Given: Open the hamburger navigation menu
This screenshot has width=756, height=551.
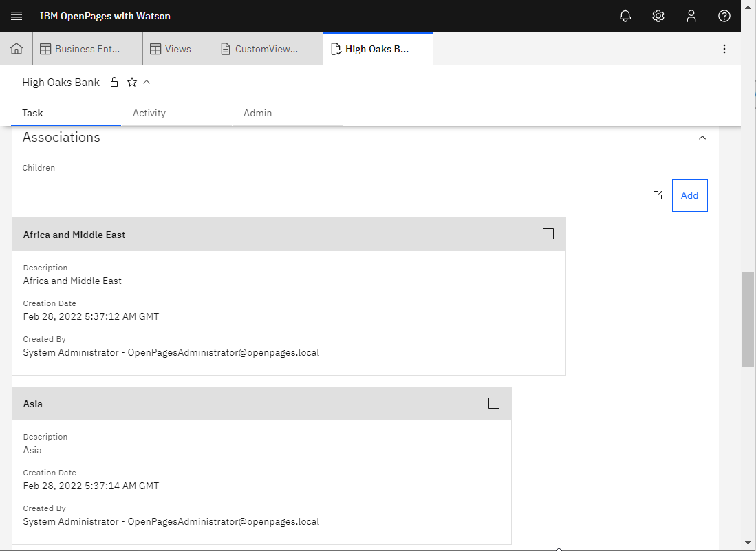Looking at the screenshot, I should [17, 16].
